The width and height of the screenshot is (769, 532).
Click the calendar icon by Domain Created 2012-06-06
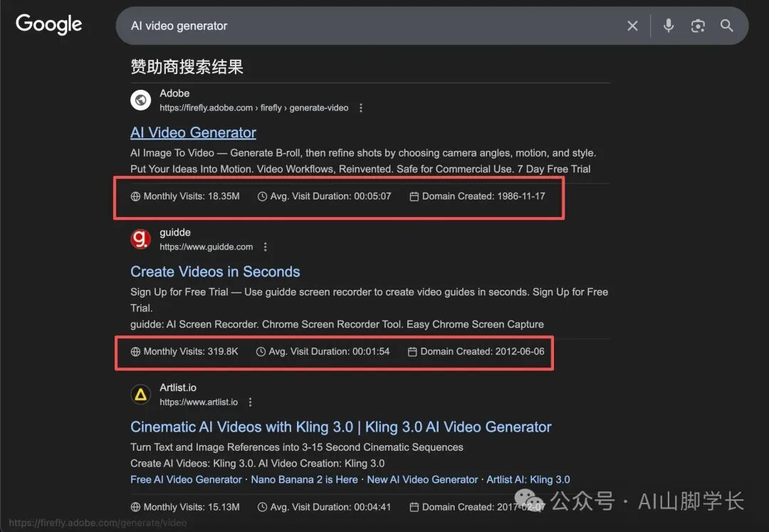(x=412, y=352)
